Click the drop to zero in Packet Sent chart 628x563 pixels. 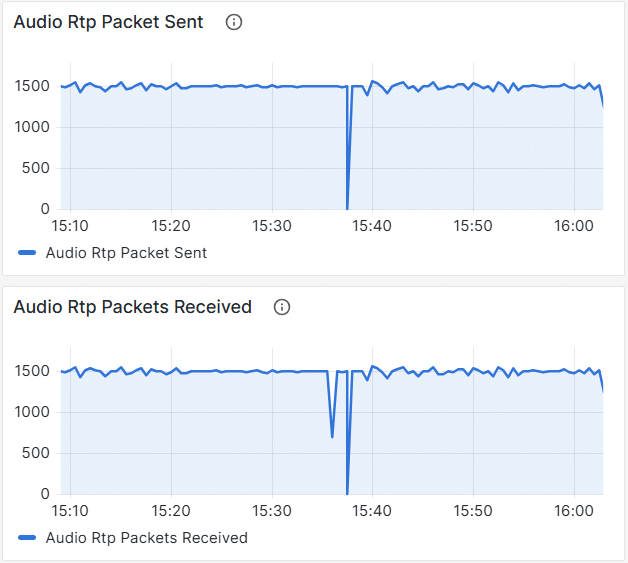pyautogui.click(x=347, y=206)
